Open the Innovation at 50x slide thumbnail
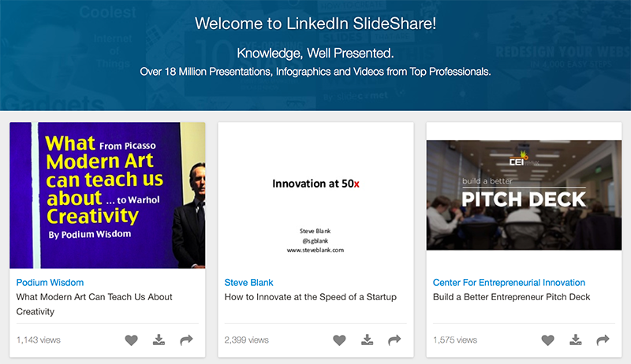 coord(315,195)
